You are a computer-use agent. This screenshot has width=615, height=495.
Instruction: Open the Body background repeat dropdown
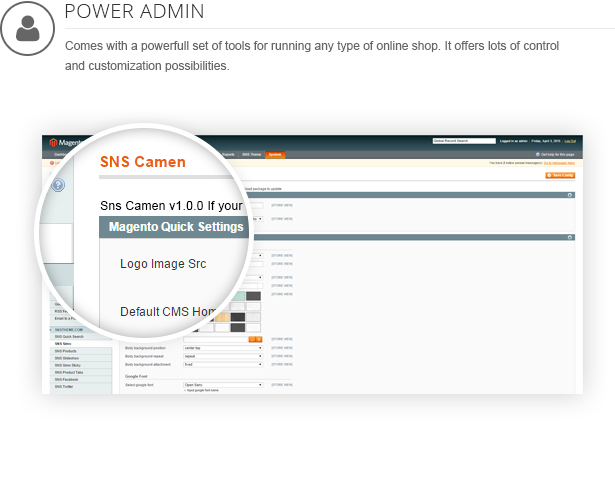[x=222, y=356]
